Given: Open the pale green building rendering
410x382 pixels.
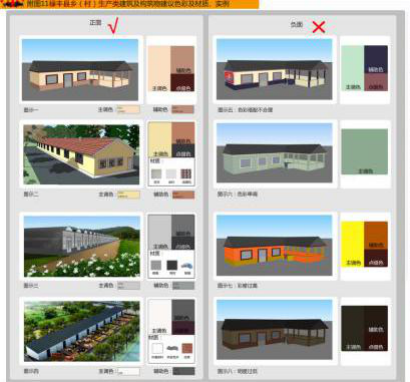Looking at the screenshot, I should click(274, 153).
